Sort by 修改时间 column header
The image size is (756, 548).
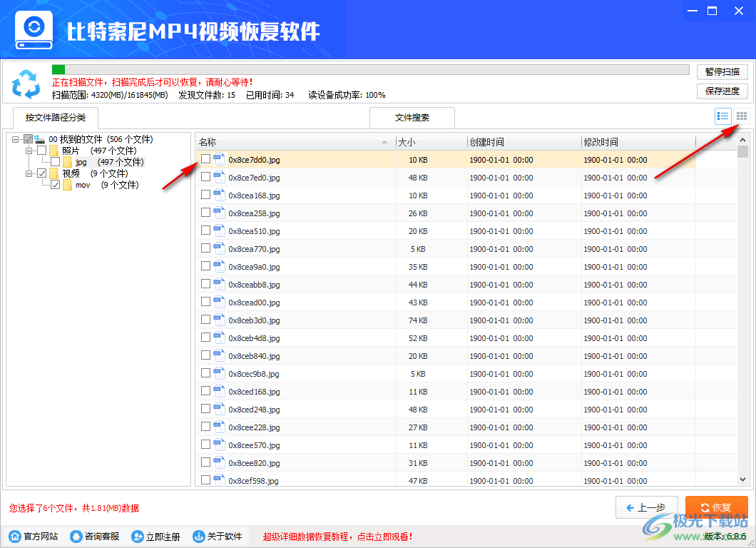tap(638, 142)
